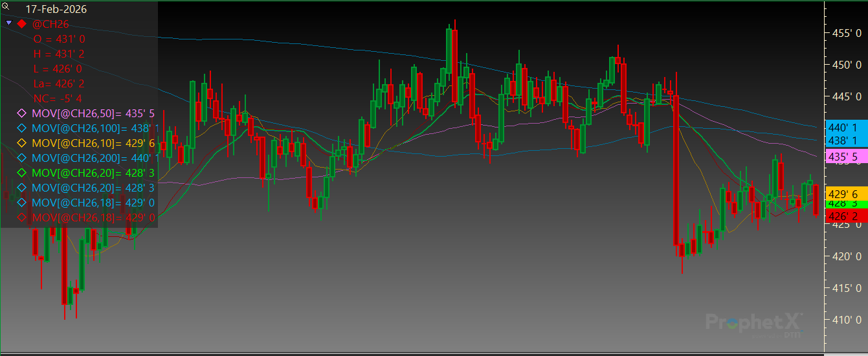Click the 455' 0 price axis label
The width and height of the screenshot is (868, 356).
847,33
